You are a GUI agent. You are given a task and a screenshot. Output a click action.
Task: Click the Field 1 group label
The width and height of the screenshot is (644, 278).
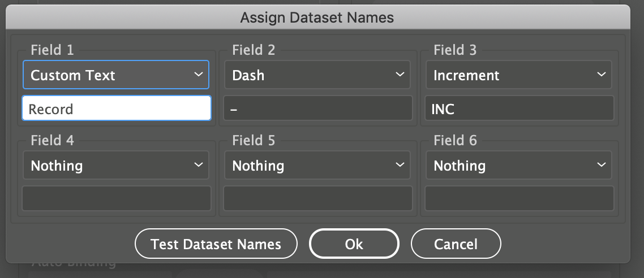click(52, 50)
